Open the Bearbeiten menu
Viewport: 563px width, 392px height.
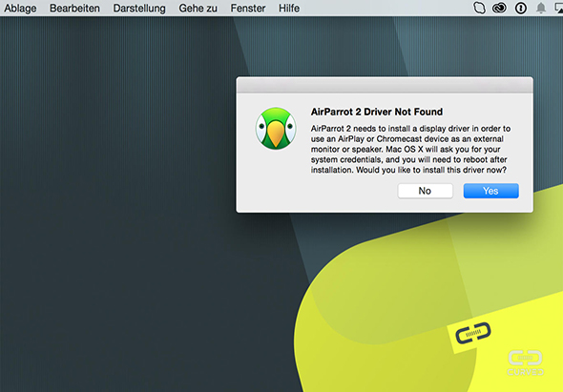click(74, 8)
